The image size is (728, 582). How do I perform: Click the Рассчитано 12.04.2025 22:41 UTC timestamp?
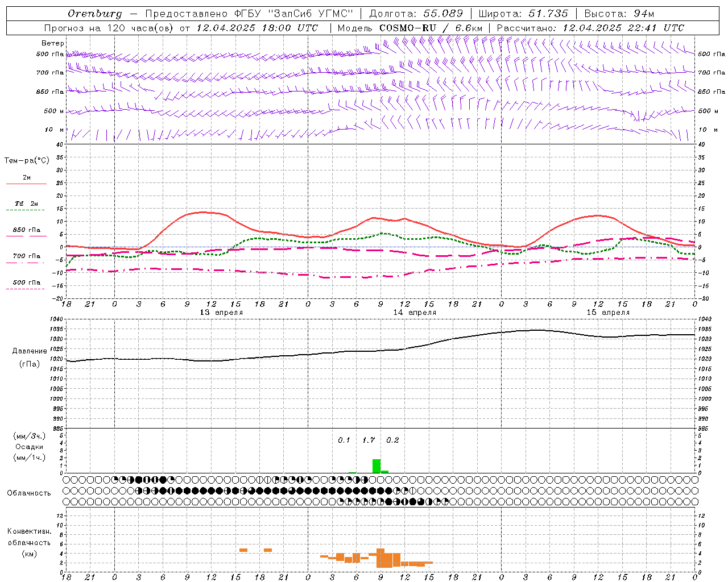pos(590,28)
